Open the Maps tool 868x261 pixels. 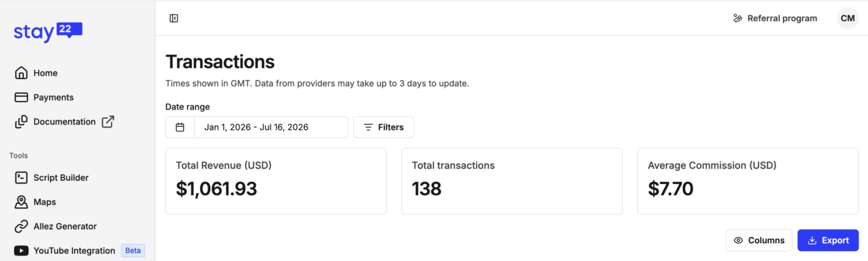click(45, 202)
